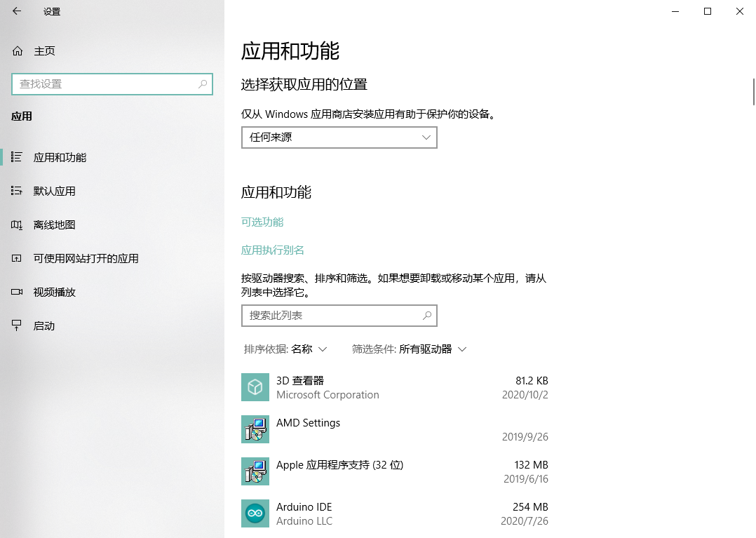Click the Microsoft Corporation publisher text
The image size is (756, 538).
[328, 395]
